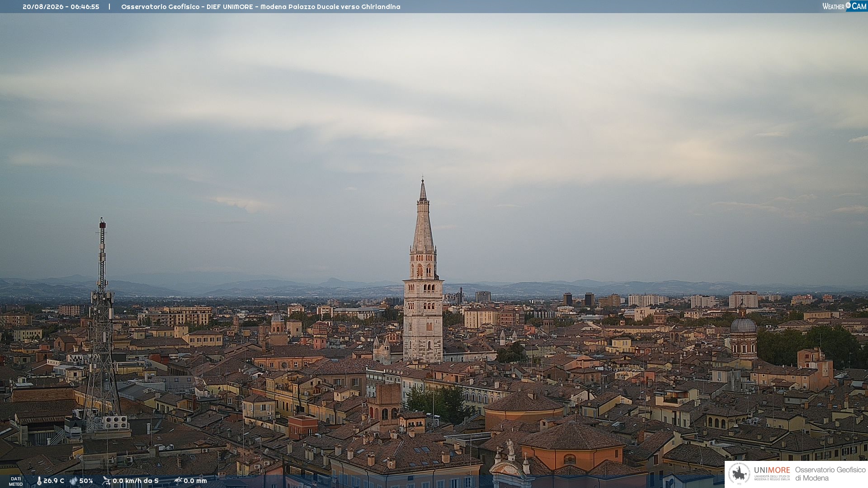Screen dimensions: 868x488
Task: Click the wind anemometer icon
Action: 107,481
